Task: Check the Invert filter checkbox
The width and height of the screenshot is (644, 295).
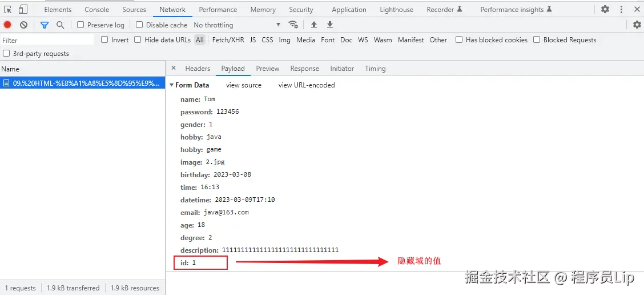Action: (104, 39)
